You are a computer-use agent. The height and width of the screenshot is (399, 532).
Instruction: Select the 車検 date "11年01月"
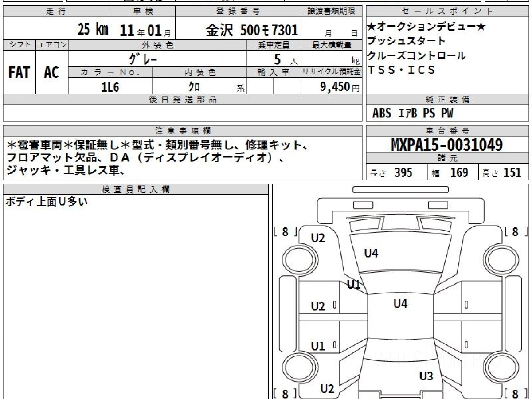coord(145,30)
